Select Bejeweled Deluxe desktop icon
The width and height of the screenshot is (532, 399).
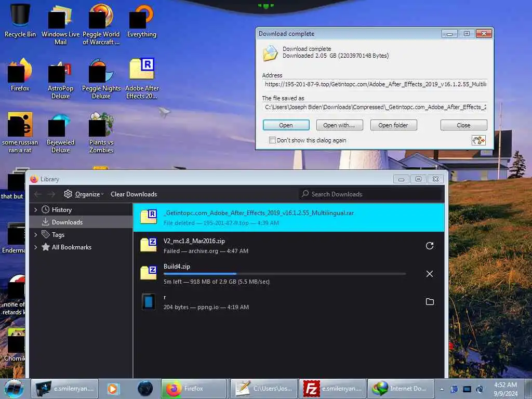[60, 133]
